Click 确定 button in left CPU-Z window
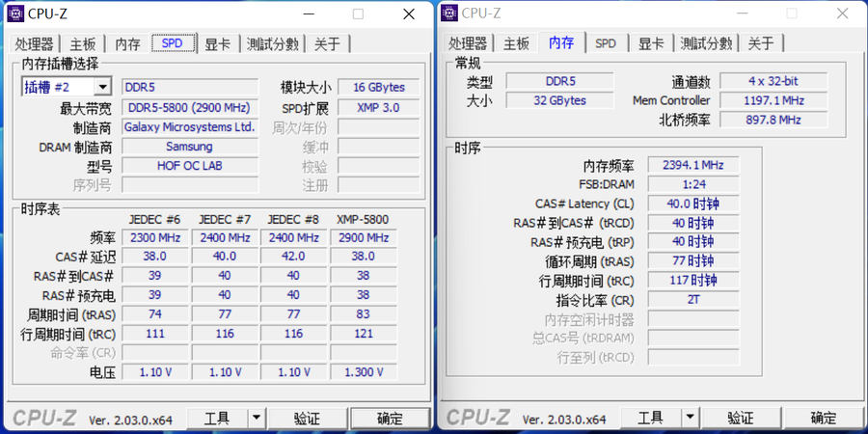 [x=390, y=419]
